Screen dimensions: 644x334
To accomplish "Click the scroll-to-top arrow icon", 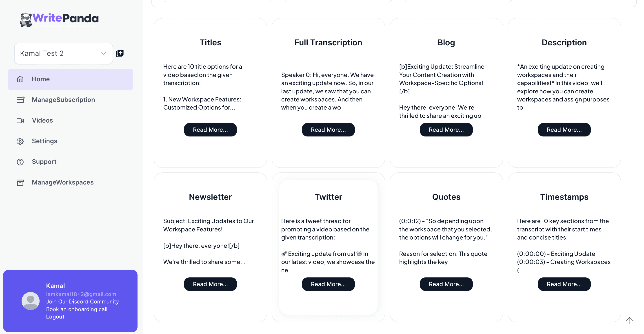I will [x=629, y=321].
